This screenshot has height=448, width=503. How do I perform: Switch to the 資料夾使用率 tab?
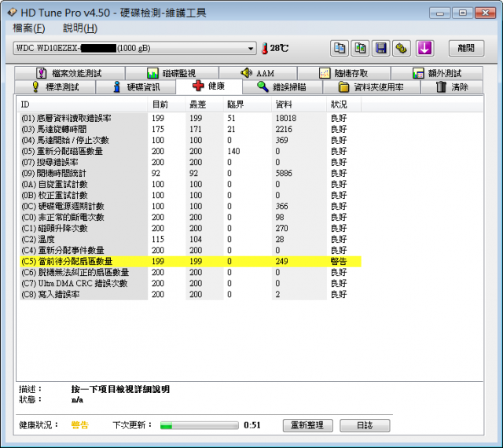click(371, 87)
